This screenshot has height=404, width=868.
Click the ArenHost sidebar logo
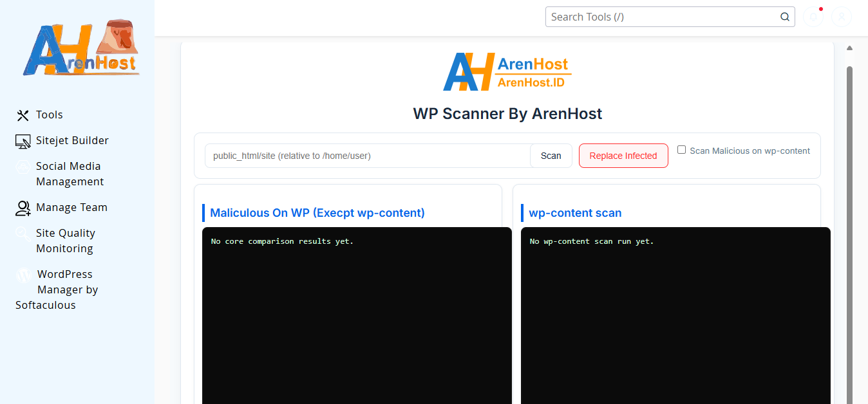[80, 48]
